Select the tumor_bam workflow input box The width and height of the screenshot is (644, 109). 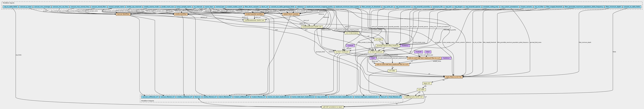[x=209, y=7]
